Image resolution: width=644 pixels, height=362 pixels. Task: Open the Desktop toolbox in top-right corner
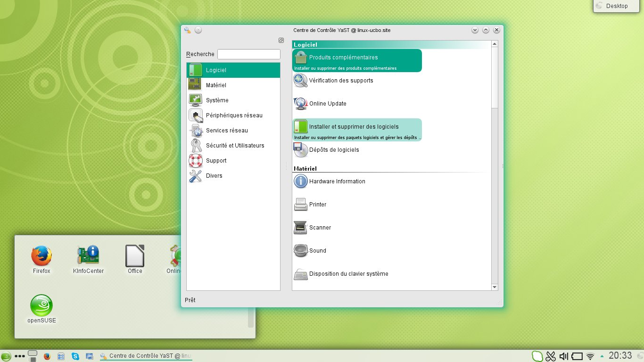tap(618, 6)
